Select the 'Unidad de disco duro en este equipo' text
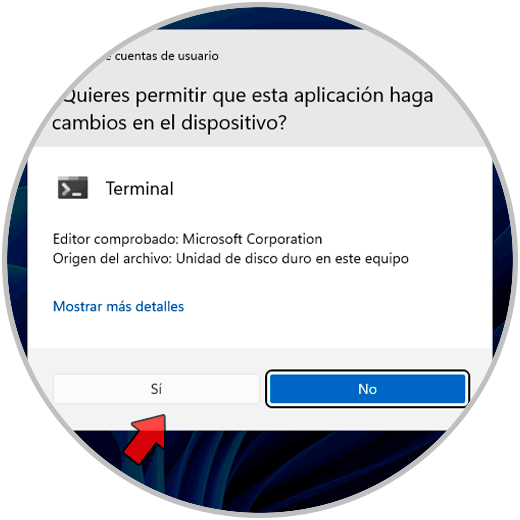 pyautogui.click(x=292, y=258)
